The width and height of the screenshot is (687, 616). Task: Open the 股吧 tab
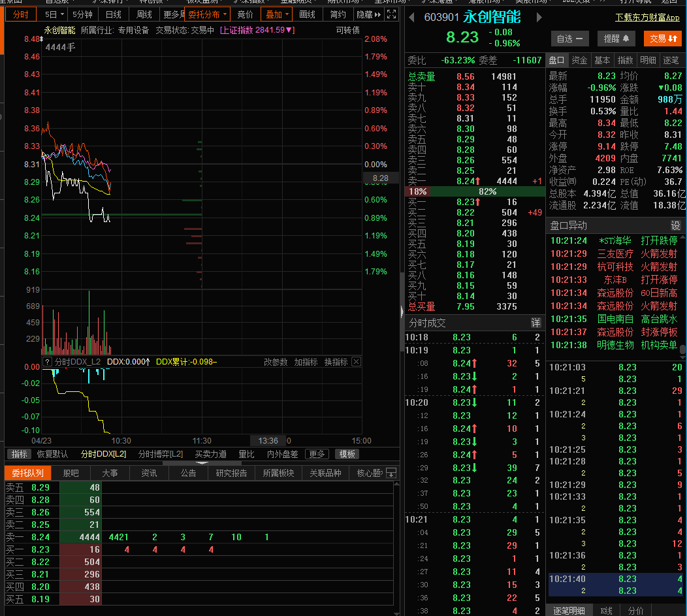pyautogui.click(x=71, y=473)
